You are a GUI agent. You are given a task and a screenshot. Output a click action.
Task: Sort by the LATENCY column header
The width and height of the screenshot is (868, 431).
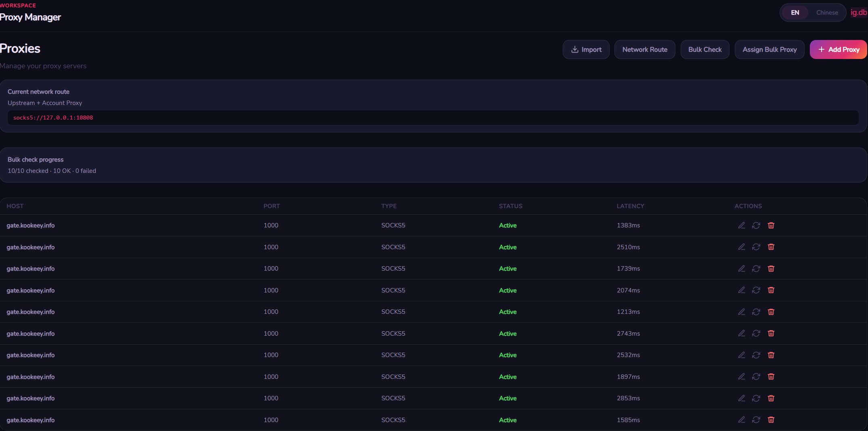coord(630,206)
